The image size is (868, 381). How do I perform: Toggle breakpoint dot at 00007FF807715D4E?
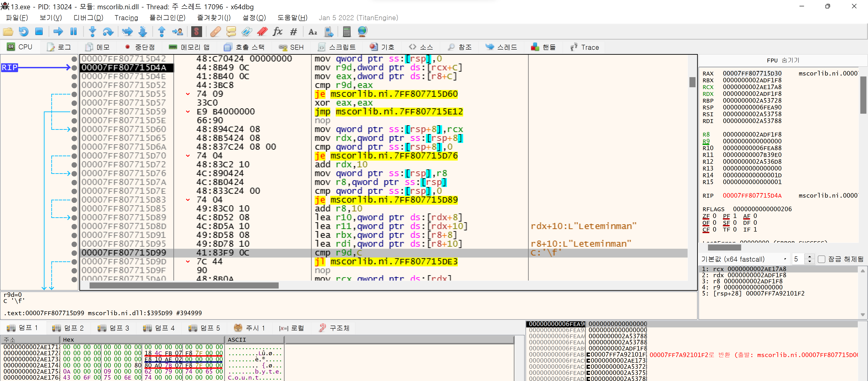click(74, 76)
